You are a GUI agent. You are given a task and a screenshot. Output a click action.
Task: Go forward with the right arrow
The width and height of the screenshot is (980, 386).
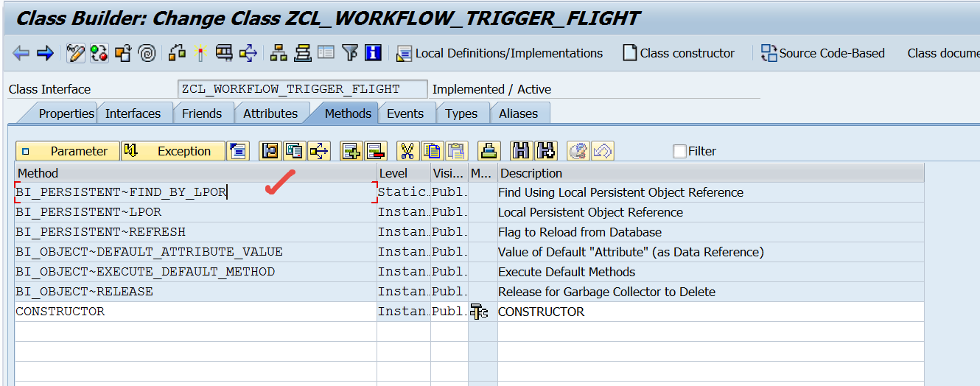click(x=45, y=53)
